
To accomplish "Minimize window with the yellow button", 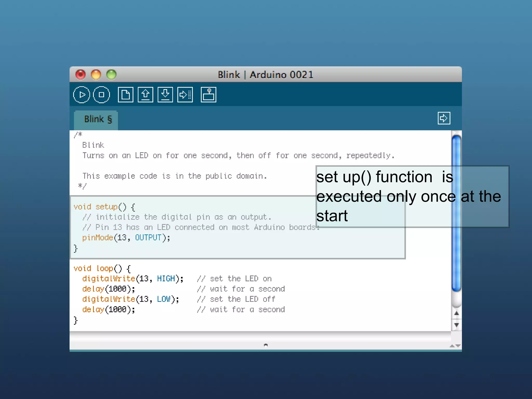I will tap(96, 75).
